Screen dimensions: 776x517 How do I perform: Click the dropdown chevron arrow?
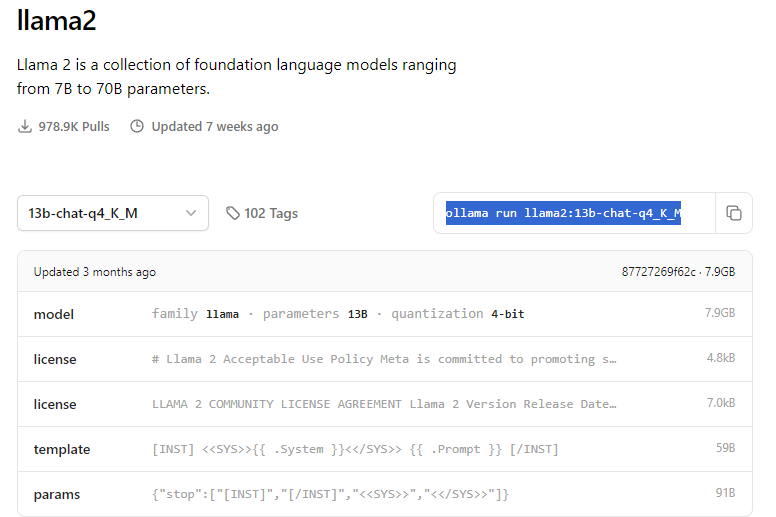coord(191,213)
